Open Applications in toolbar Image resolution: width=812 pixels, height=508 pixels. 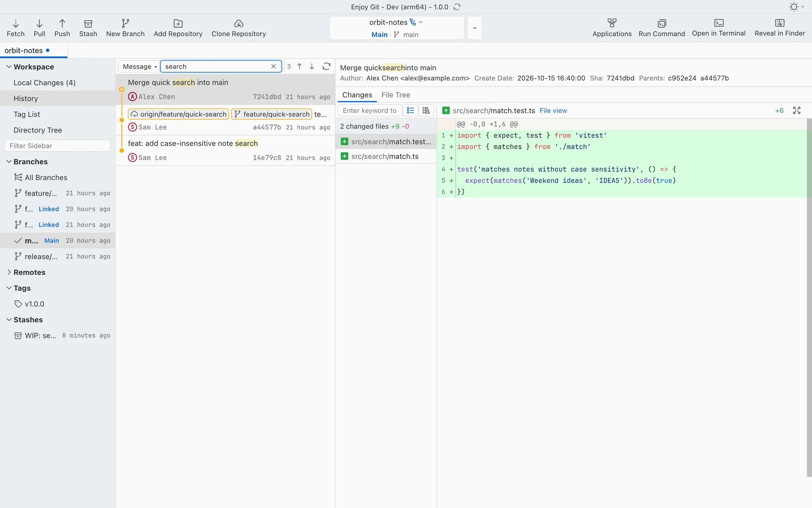612,28
